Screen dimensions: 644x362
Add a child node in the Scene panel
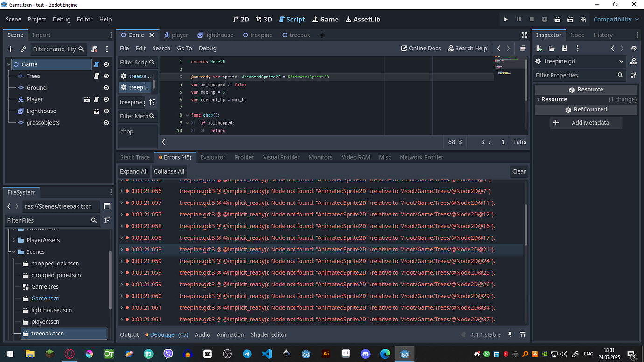coord(10,49)
